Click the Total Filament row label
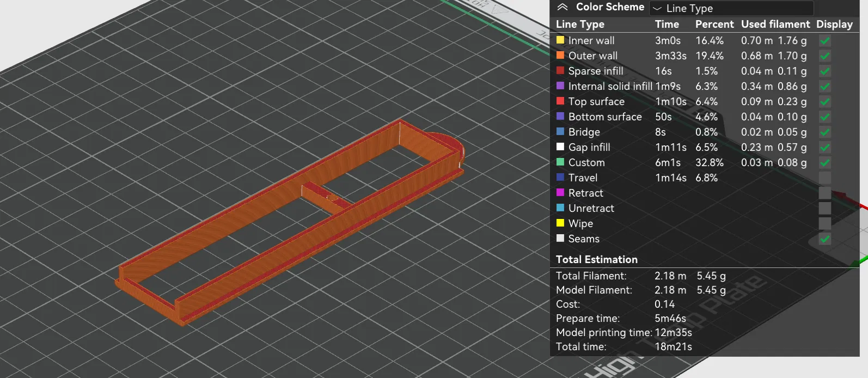Image resolution: width=868 pixels, height=378 pixels. tap(591, 276)
